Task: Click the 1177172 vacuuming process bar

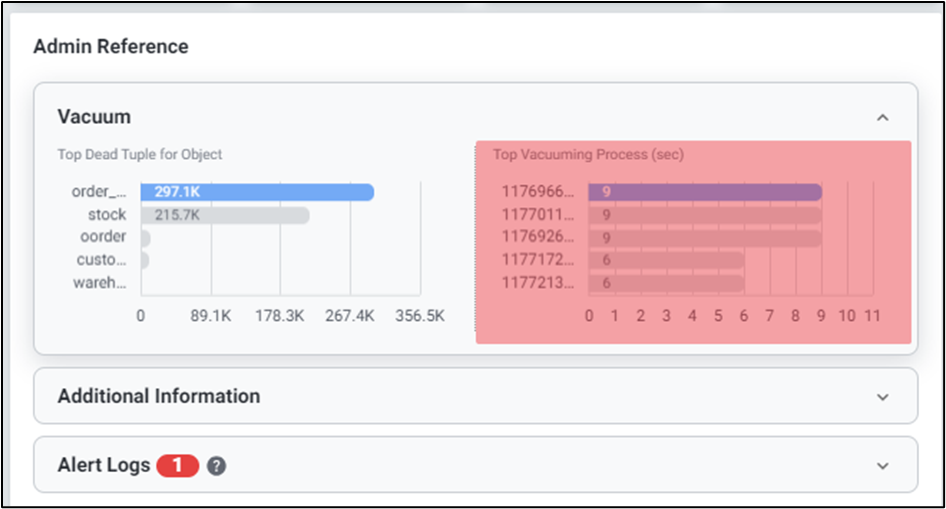Action: (666, 260)
